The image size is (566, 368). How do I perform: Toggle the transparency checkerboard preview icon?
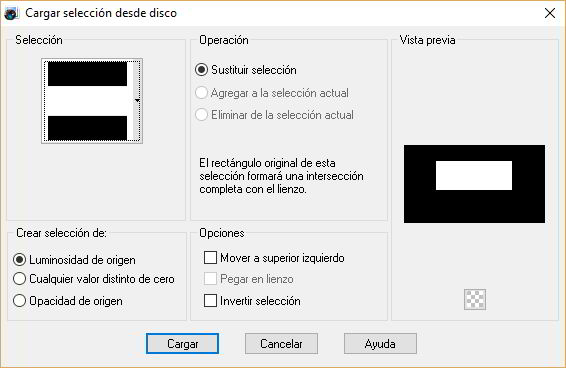[x=475, y=299]
